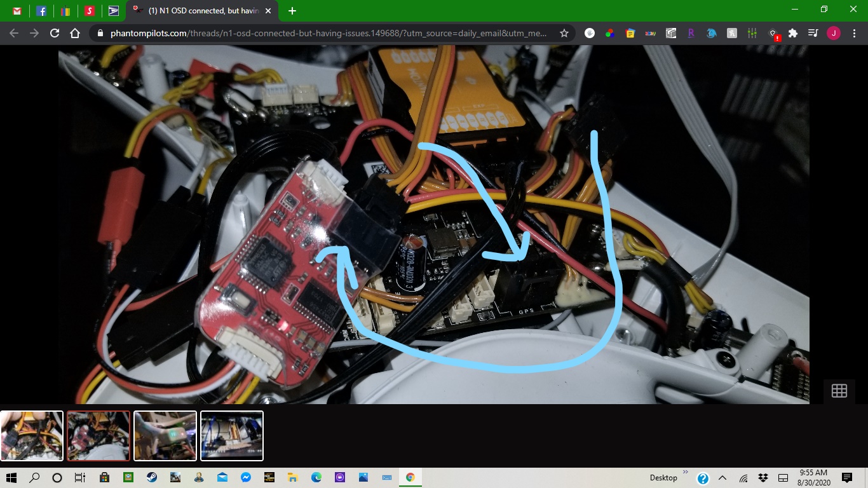Open Microsoft Edge from taskbar
Image resolution: width=868 pixels, height=488 pixels.
[x=316, y=477]
